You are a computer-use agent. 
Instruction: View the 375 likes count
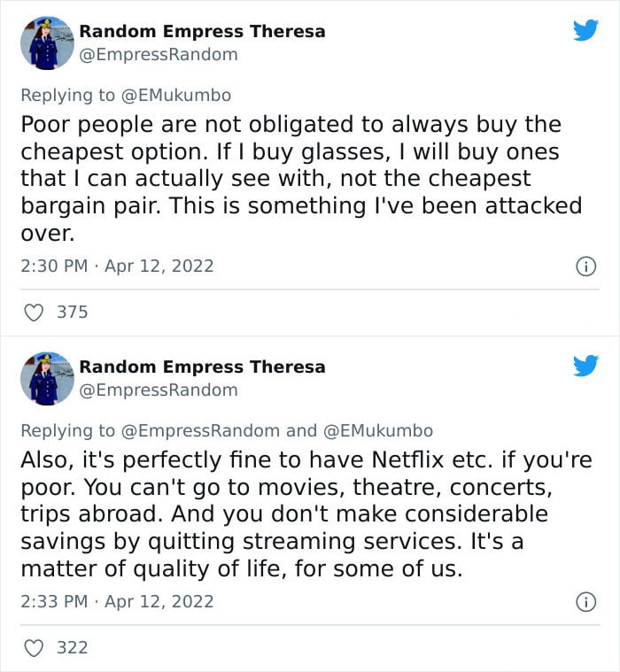(73, 312)
